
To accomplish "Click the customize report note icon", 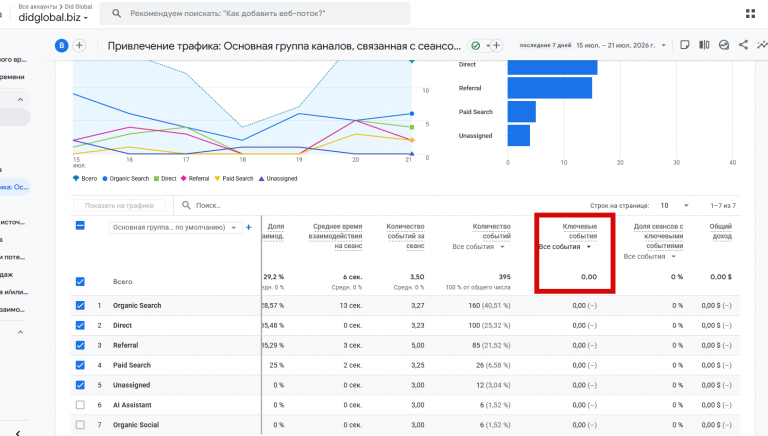I will (x=685, y=45).
